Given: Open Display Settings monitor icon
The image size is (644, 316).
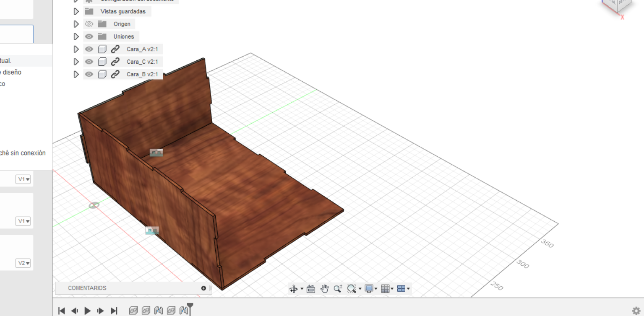Looking at the screenshot, I should 369,289.
